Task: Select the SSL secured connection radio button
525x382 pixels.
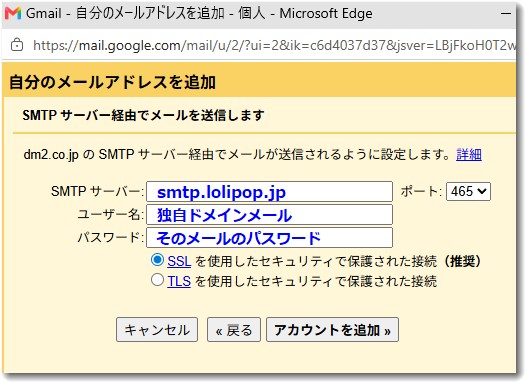Action: coord(157,260)
